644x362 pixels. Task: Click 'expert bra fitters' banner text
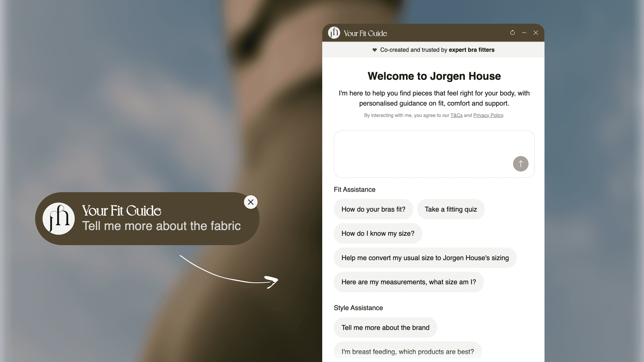[x=471, y=50]
